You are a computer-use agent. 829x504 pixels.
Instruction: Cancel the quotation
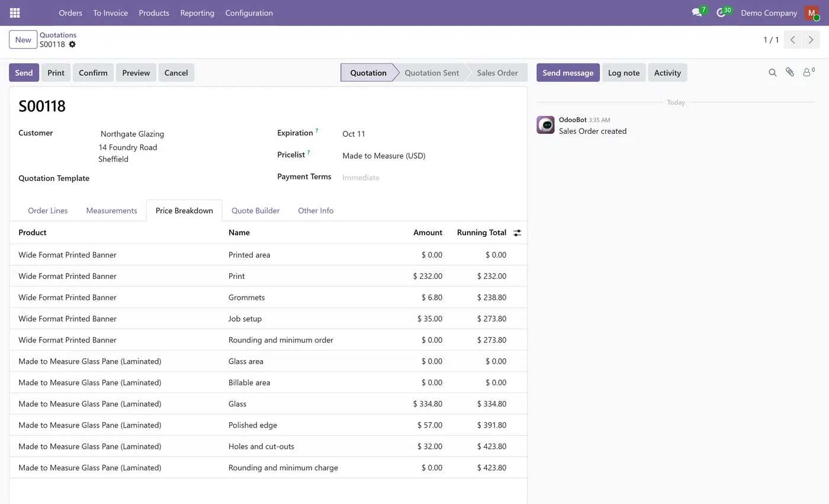point(176,72)
